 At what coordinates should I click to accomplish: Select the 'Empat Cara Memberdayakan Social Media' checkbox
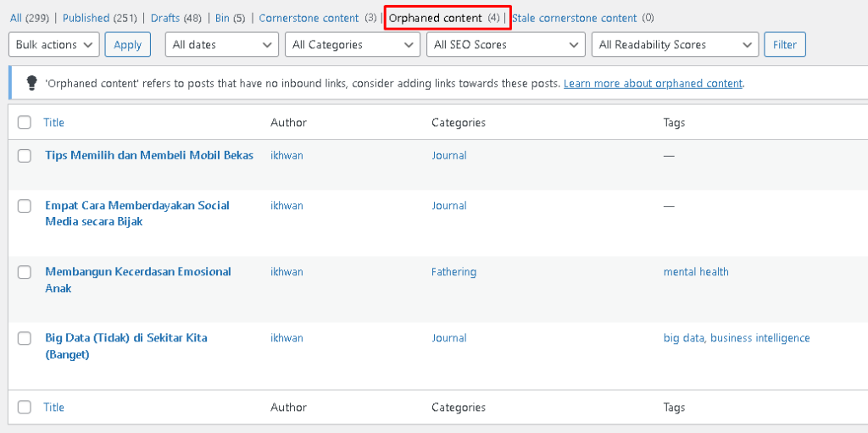click(x=25, y=206)
